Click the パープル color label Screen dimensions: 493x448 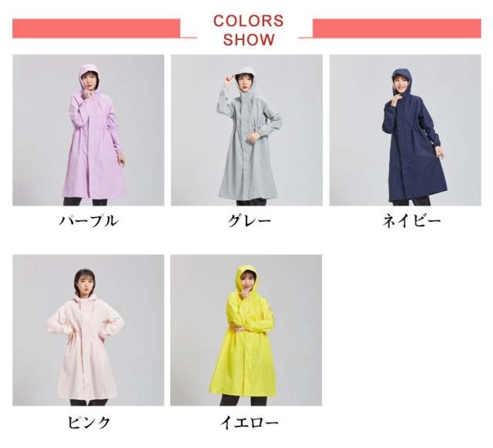click(89, 221)
